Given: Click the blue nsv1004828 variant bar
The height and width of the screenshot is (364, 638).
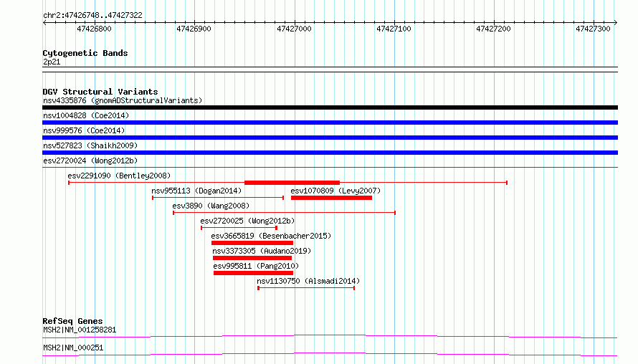Looking at the screenshot, I should (330, 123).
